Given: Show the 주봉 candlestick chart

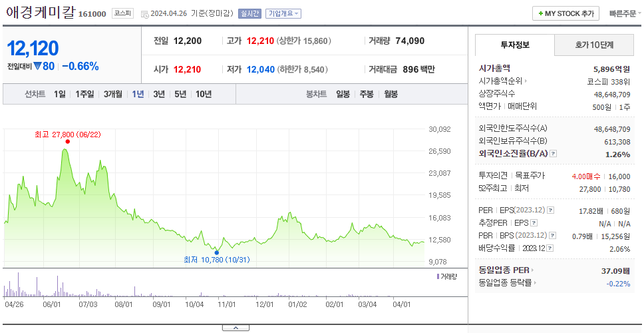Looking at the screenshot, I should tap(367, 94).
